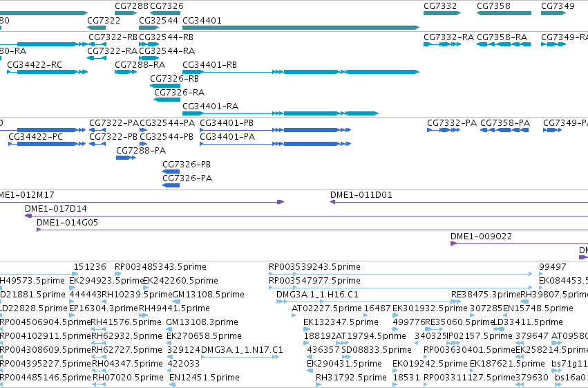Click the CG7332 gene feature

[x=442, y=13]
